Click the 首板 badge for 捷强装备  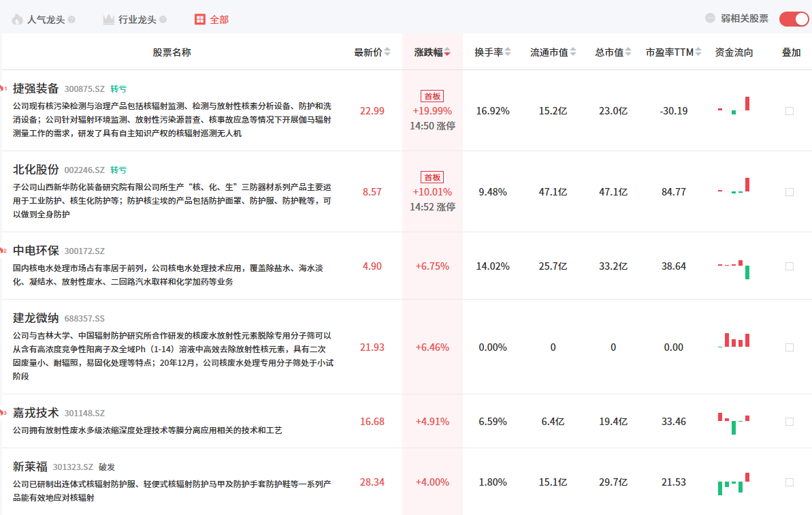click(432, 96)
